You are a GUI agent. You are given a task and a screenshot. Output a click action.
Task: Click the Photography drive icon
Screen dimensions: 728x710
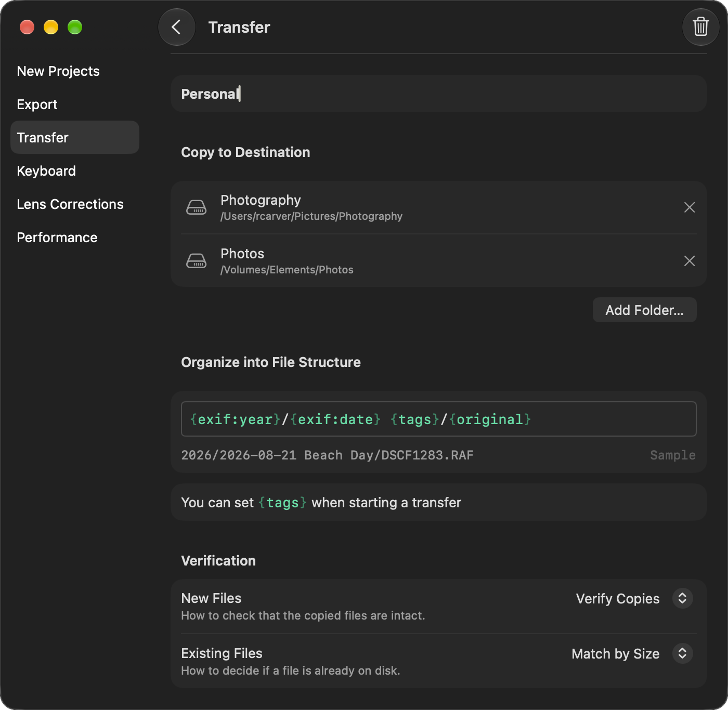tap(197, 207)
